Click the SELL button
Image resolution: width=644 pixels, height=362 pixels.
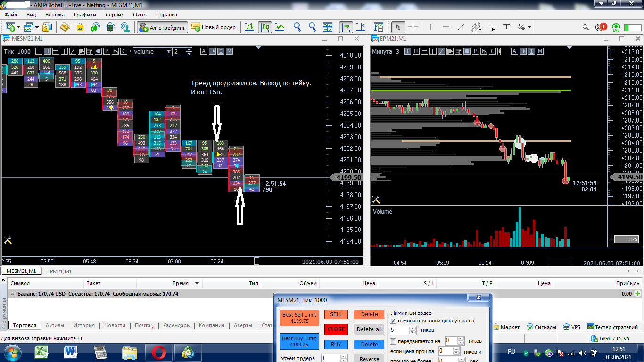coord(336,314)
